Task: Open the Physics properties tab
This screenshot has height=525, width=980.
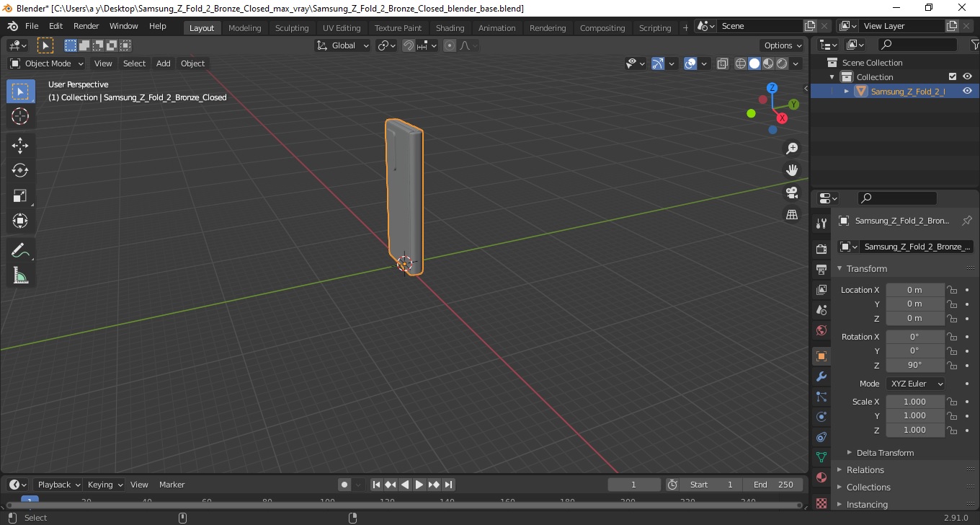Action: pyautogui.click(x=821, y=417)
